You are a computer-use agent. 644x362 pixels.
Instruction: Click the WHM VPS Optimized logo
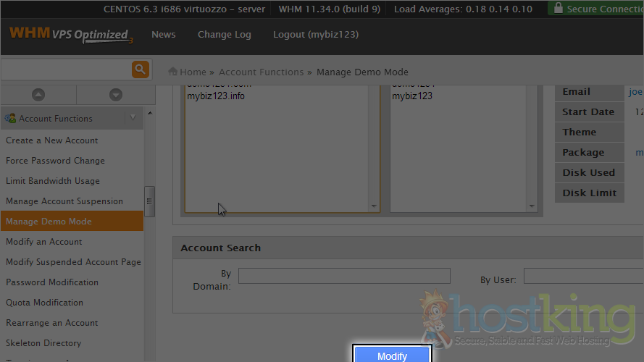(x=70, y=35)
